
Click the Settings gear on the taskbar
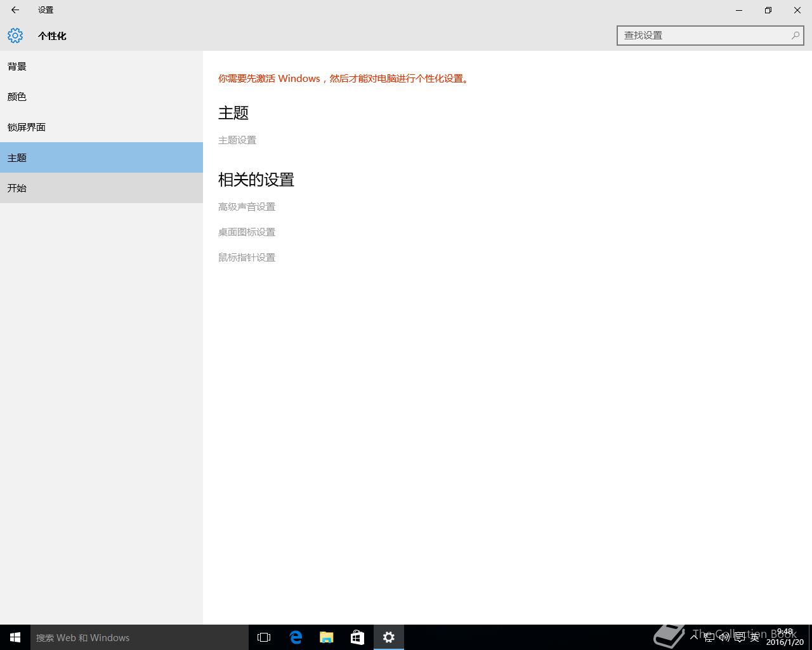389,637
